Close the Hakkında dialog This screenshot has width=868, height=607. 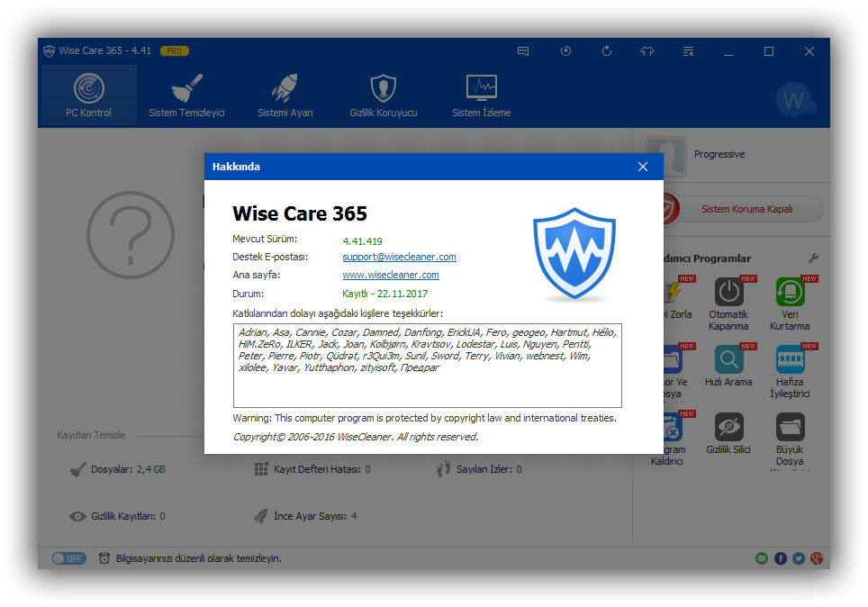click(643, 167)
